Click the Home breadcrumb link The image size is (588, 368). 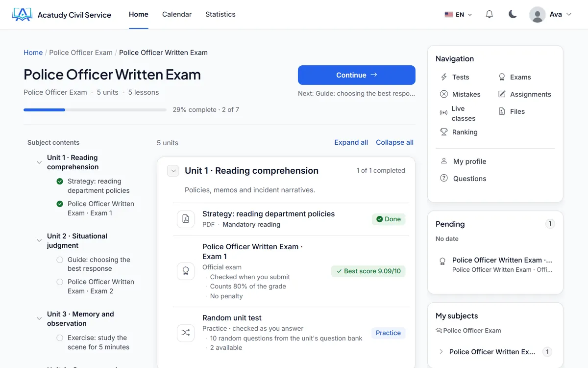(33, 53)
